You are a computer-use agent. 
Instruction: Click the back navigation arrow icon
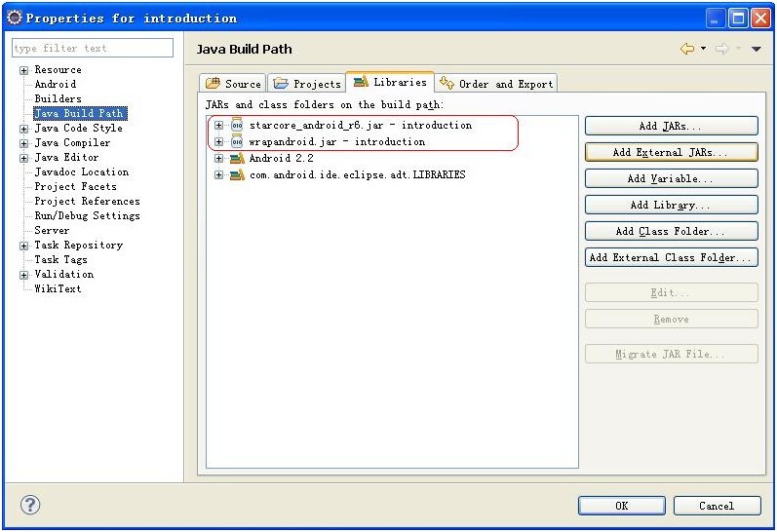pyautogui.click(x=687, y=49)
